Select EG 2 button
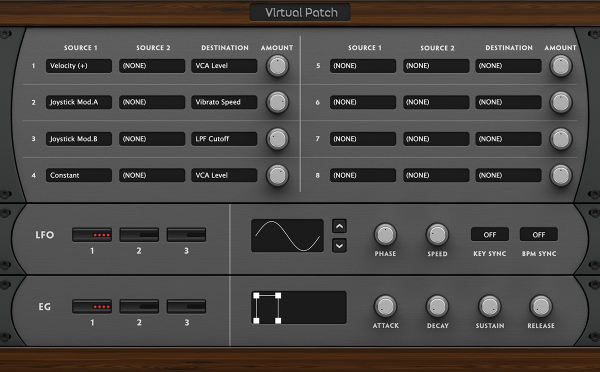Image resolution: width=600 pixels, height=372 pixels. point(139,307)
